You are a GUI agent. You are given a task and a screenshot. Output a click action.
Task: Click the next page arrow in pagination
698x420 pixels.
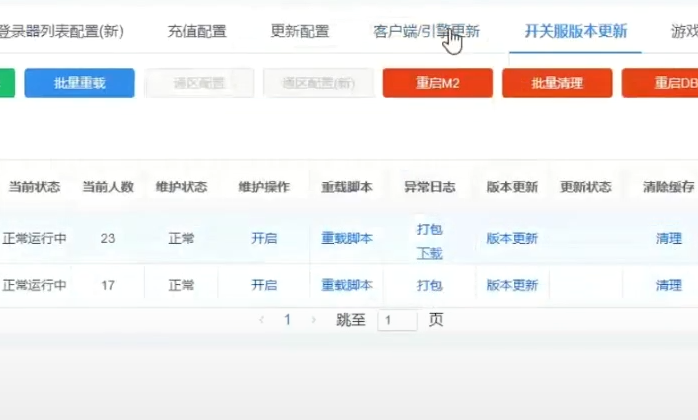pyautogui.click(x=313, y=320)
